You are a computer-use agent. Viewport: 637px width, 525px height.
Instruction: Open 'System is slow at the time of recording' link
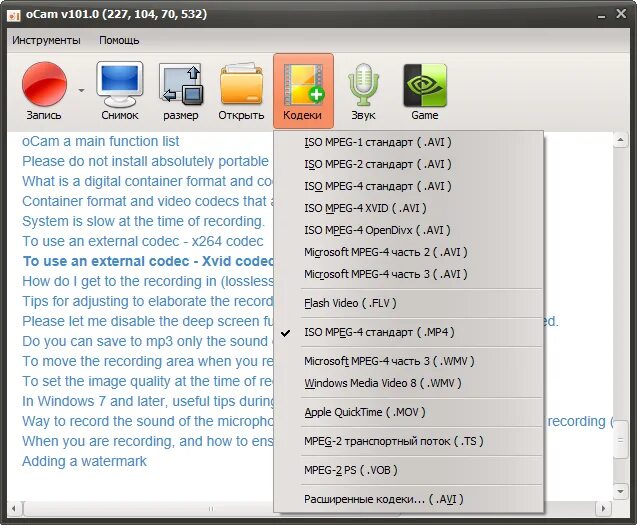click(x=143, y=221)
